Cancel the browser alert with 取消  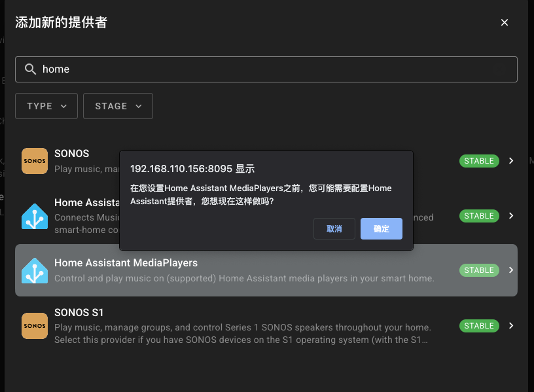point(334,229)
